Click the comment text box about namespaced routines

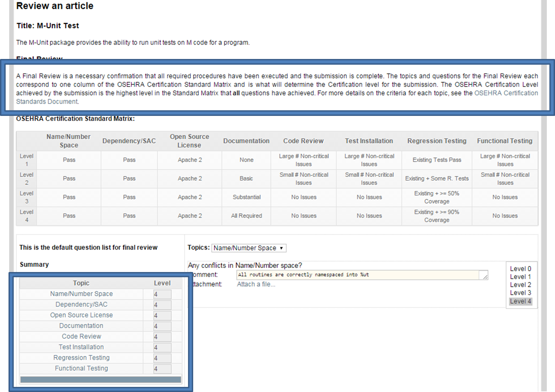358,275
